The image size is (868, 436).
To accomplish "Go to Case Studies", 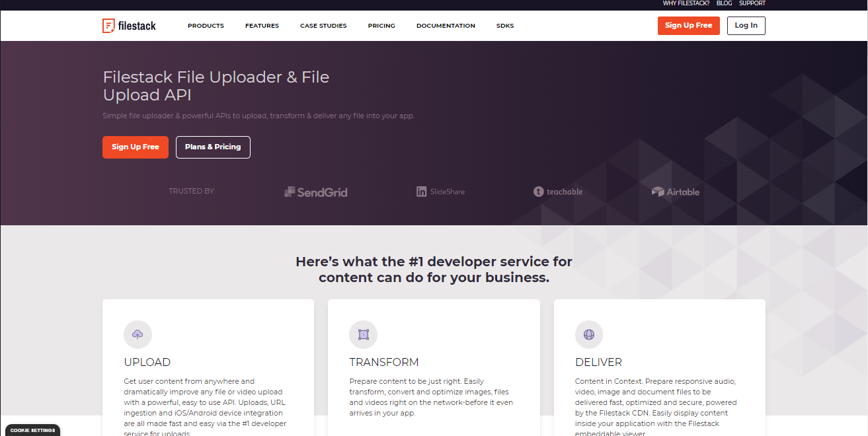I will point(323,26).
